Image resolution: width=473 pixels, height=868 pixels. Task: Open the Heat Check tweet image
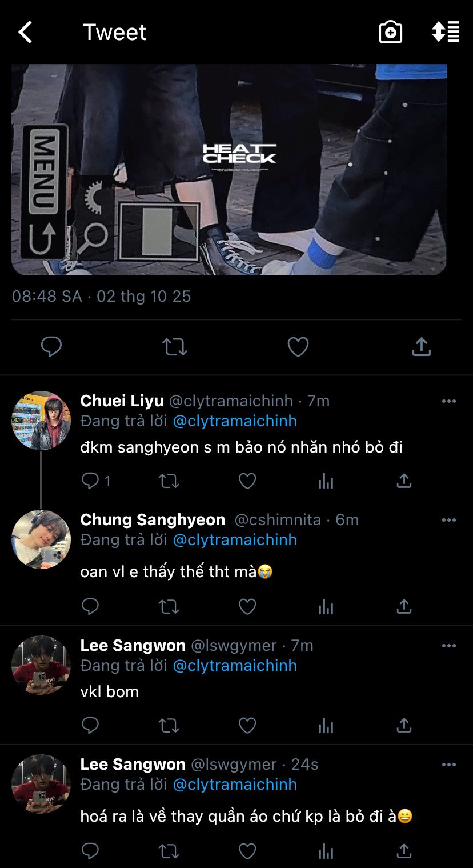[x=229, y=170]
